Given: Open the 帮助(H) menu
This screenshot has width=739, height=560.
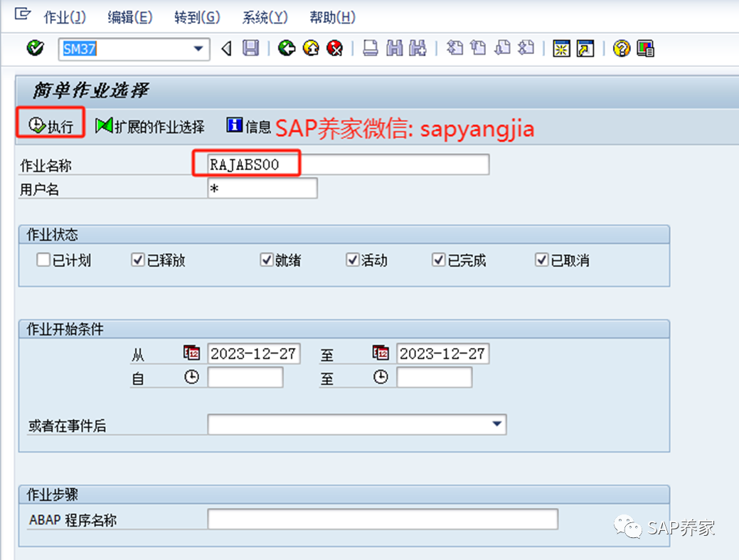Looking at the screenshot, I should (x=332, y=18).
